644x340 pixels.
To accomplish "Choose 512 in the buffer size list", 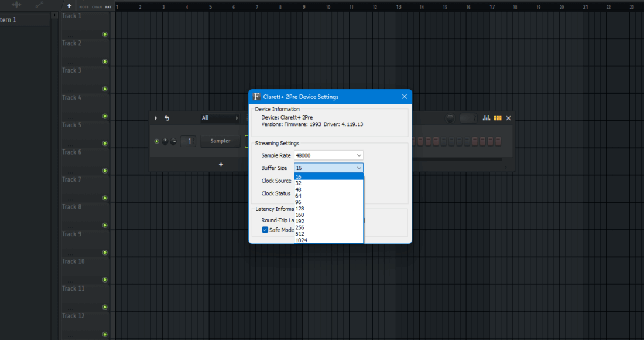I will pos(300,234).
